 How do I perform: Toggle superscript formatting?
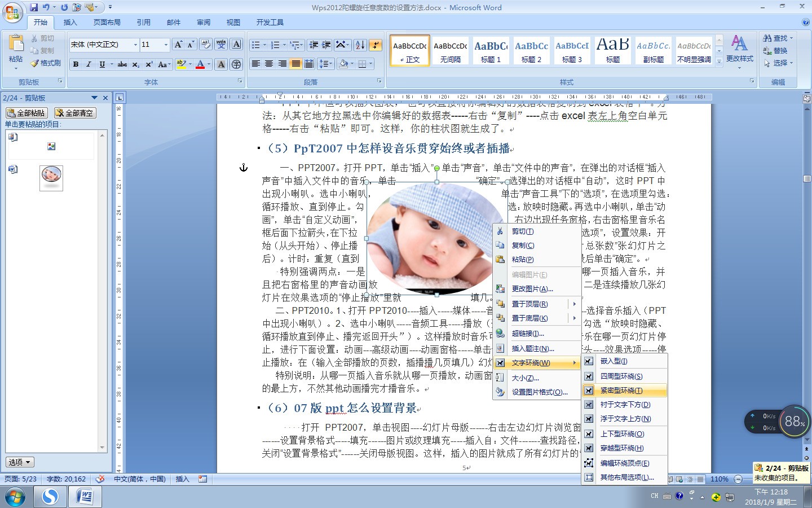[149, 64]
